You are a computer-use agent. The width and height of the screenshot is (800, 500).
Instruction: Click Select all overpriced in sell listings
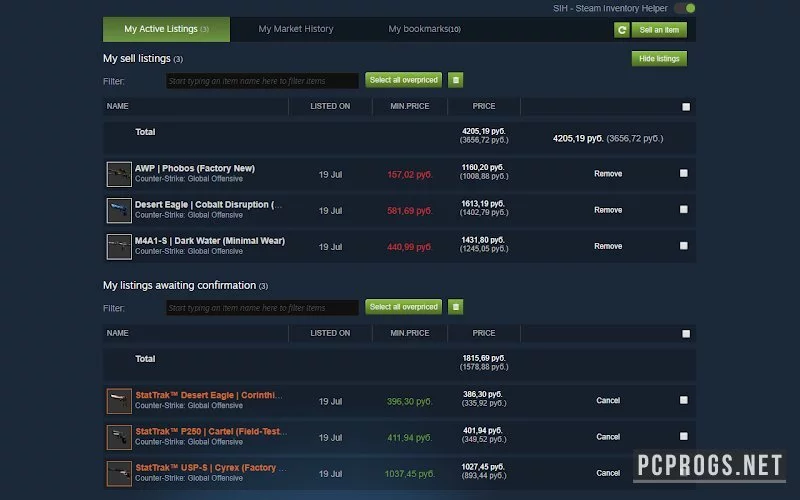(x=404, y=80)
